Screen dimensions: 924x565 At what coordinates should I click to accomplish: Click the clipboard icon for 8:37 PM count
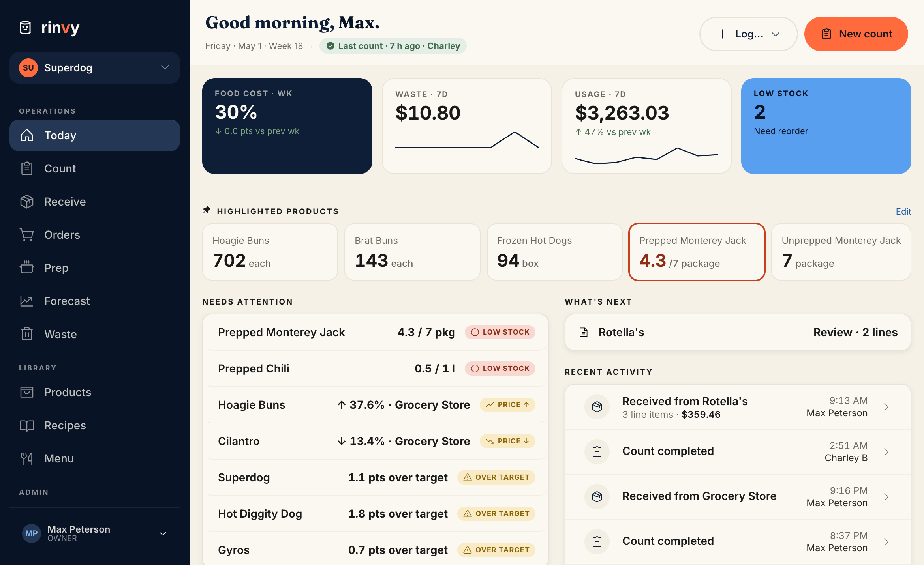[597, 542]
